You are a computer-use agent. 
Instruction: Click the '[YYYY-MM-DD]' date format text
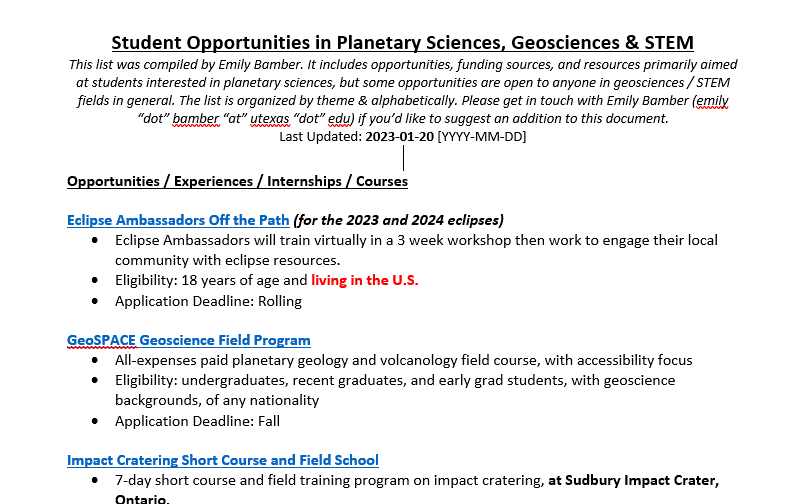point(482,137)
